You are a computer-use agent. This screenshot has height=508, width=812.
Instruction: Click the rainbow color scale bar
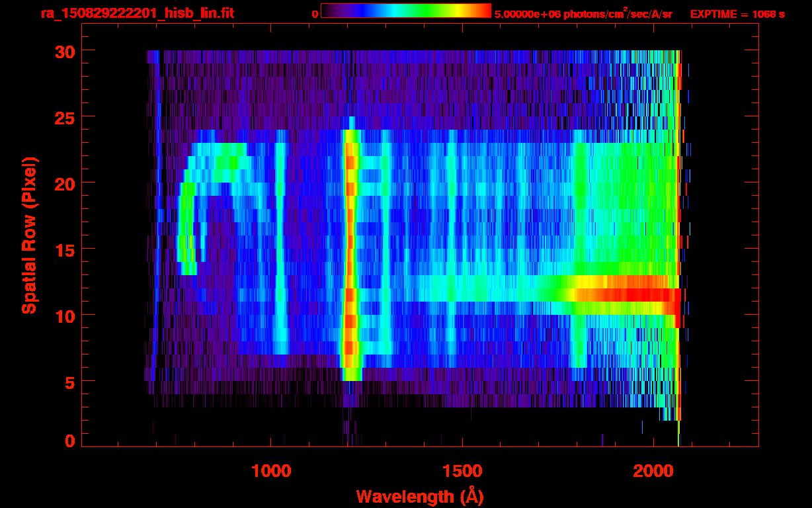pyautogui.click(x=406, y=11)
